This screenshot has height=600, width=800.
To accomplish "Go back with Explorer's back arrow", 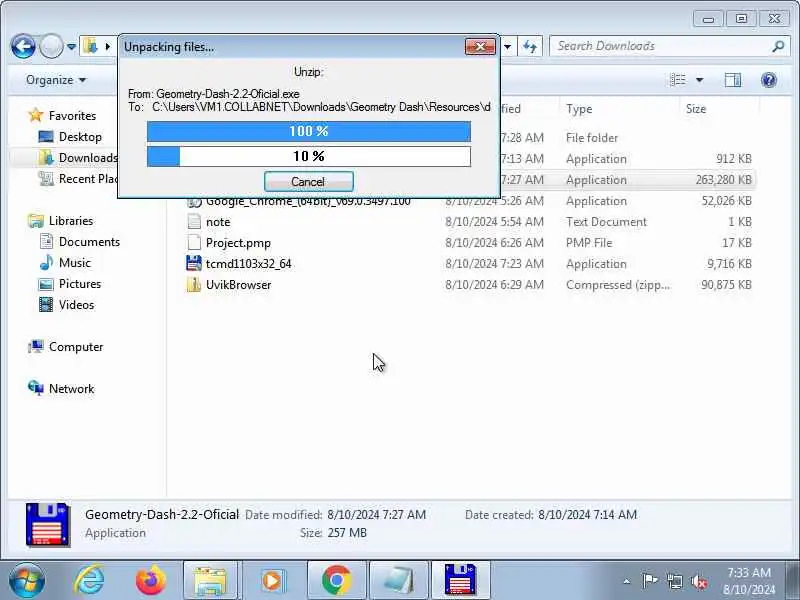I will [x=23, y=47].
